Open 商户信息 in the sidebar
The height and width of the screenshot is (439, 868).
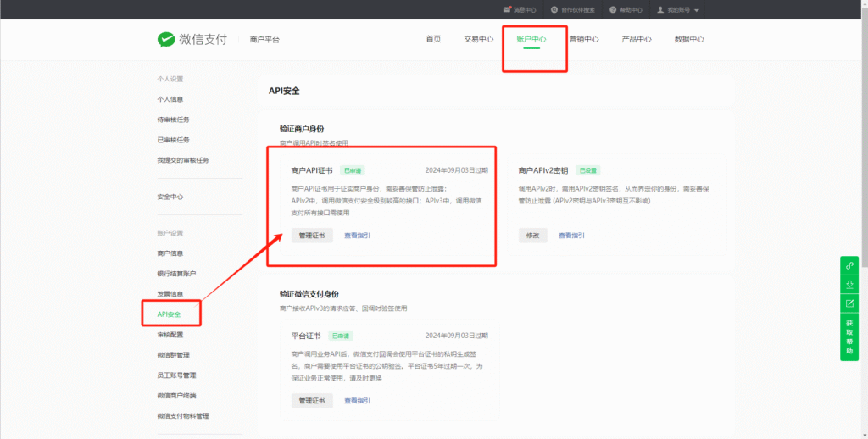[x=170, y=253]
